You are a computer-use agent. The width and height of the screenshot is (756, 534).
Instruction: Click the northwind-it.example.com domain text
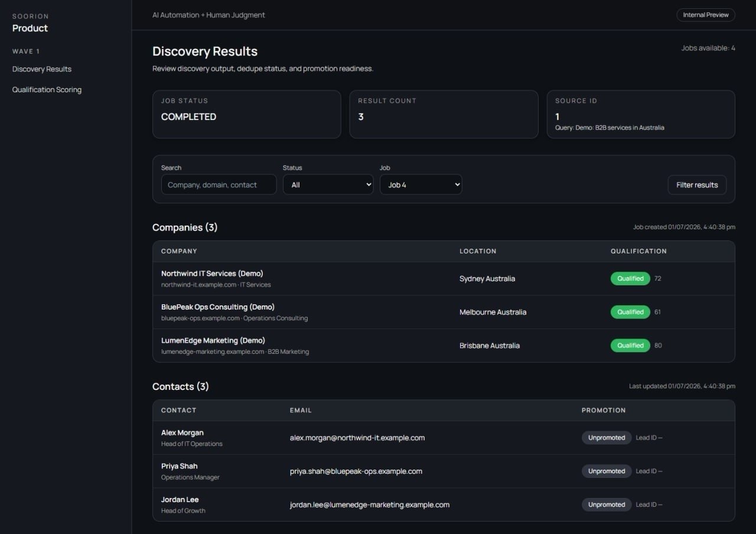199,285
